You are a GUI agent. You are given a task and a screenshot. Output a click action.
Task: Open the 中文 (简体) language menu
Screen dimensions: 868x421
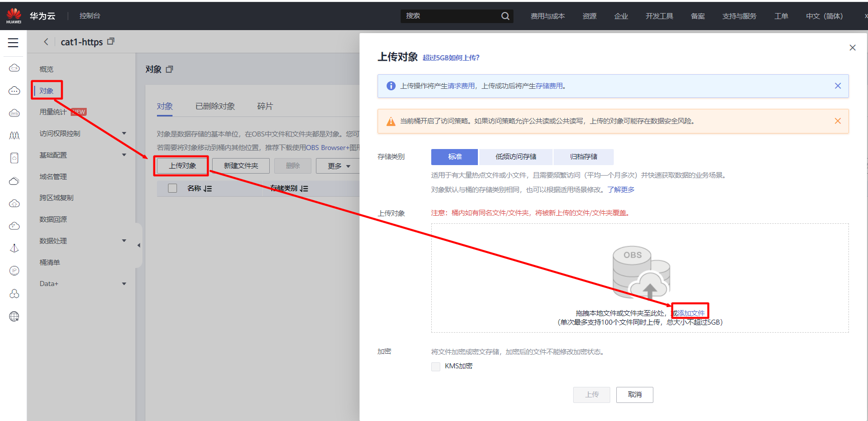click(x=824, y=16)
